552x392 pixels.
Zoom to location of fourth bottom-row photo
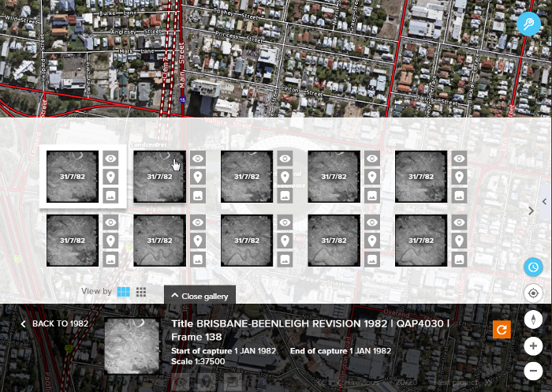pyautogui.click(x=372, y=241)
